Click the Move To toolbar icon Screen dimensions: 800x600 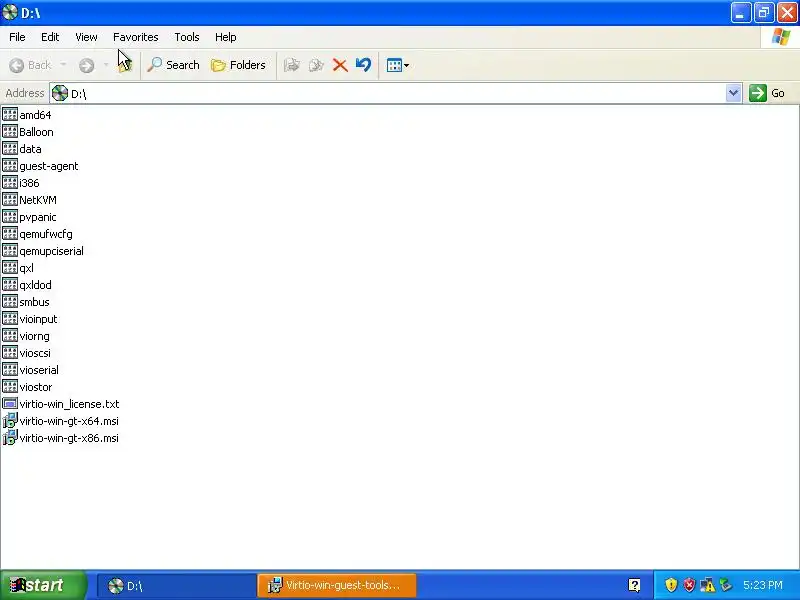(291, 65)
